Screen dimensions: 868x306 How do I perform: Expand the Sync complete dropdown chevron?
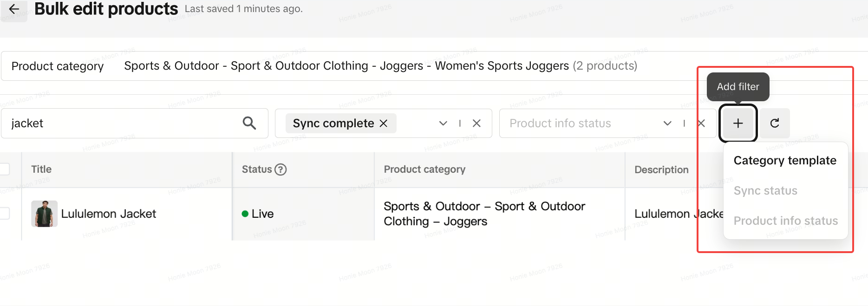[443, 123]
